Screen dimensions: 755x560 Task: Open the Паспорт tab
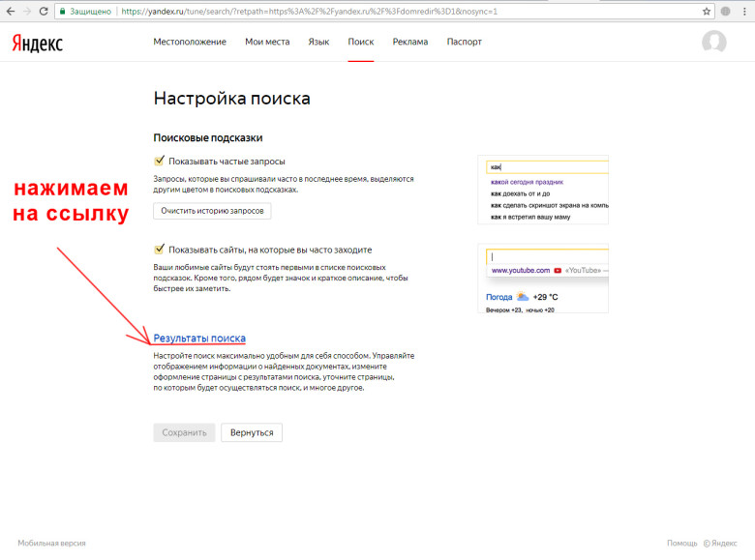click(x=464, y=42)
